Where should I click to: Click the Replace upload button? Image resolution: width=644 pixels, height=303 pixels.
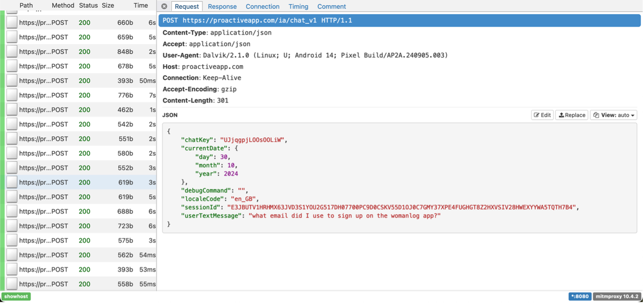coord(571,115)
